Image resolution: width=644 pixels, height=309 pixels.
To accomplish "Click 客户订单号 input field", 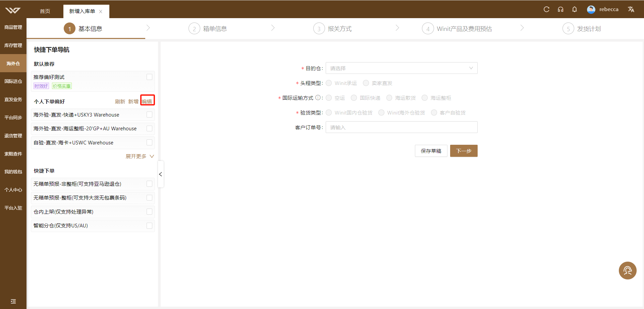I will pos(401,127).
